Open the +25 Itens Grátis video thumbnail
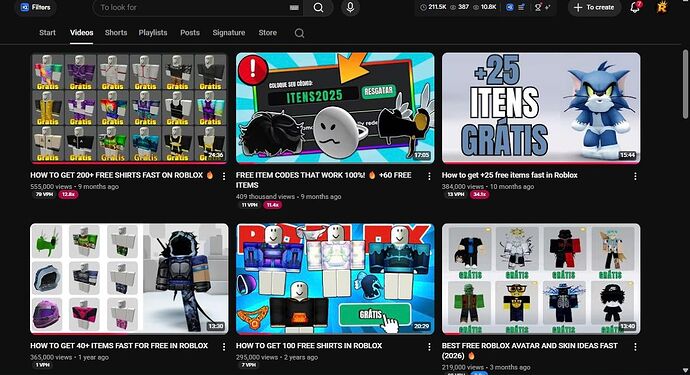This screenshot has width=690, height=375. 541,108
